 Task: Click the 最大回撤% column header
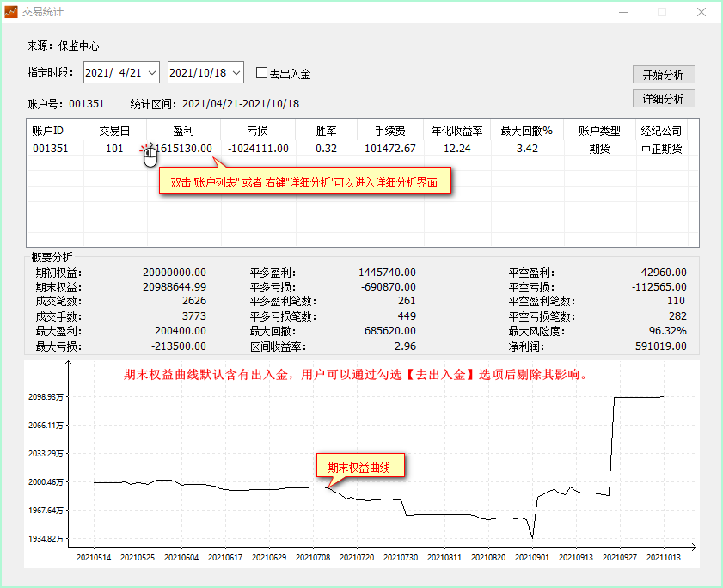coord(527,131)
